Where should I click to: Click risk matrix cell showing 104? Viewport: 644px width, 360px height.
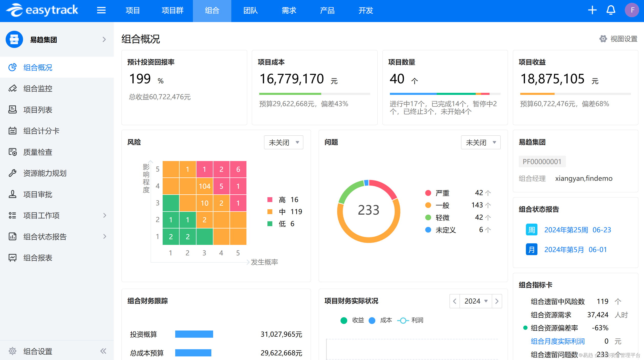coord(204,186)
